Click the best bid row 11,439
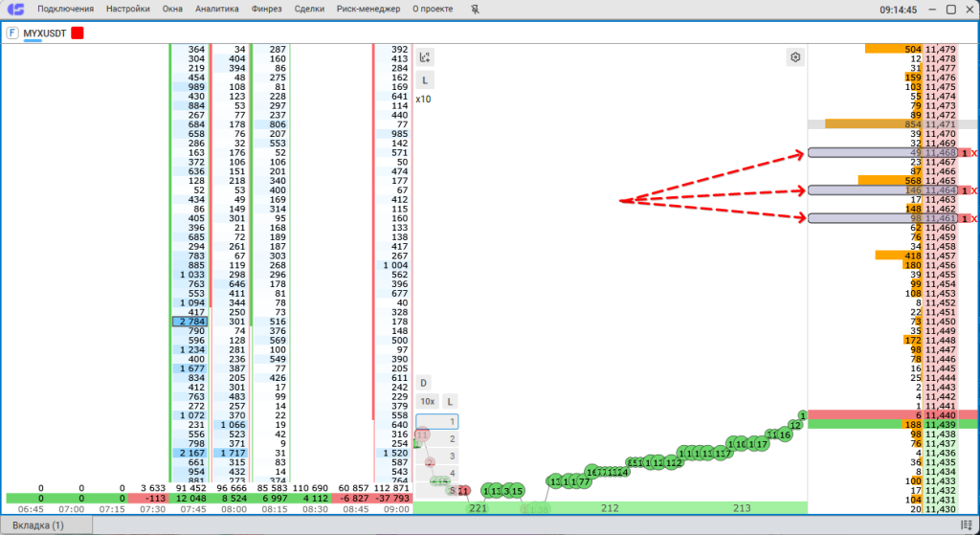 click(893, 424)
